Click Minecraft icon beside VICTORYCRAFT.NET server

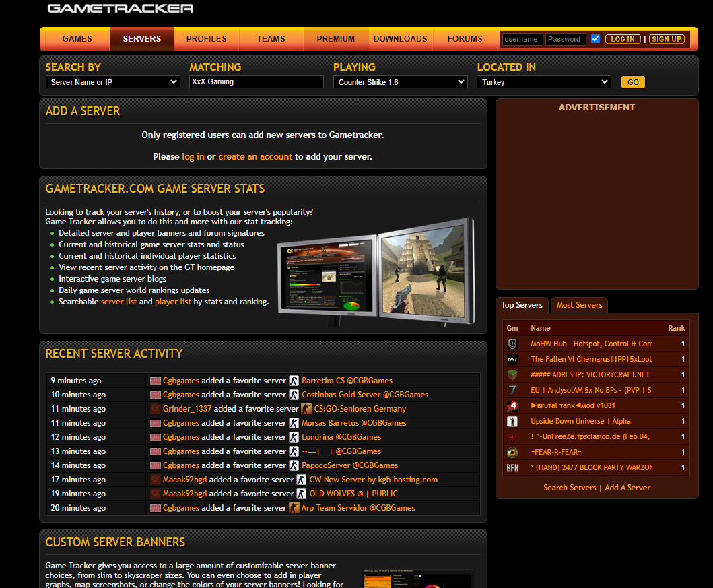tap(512, 374)
